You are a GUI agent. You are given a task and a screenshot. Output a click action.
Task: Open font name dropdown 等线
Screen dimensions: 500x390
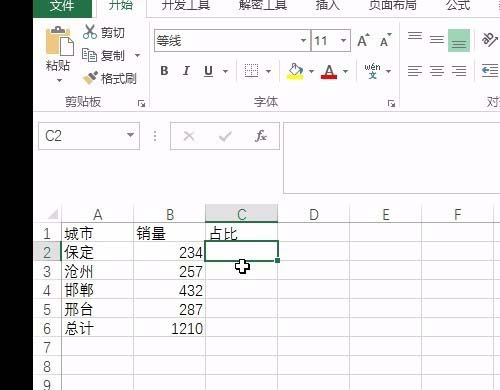303,41
